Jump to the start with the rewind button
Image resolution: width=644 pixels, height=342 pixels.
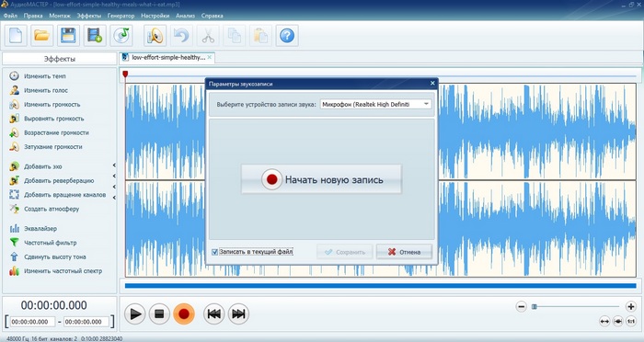point(214,314)
